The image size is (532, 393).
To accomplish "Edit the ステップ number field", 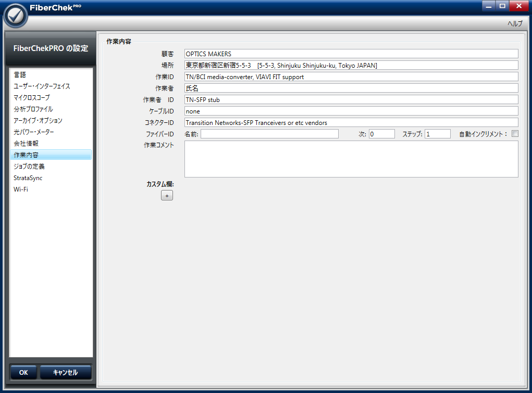I will (x=438, y=134).
